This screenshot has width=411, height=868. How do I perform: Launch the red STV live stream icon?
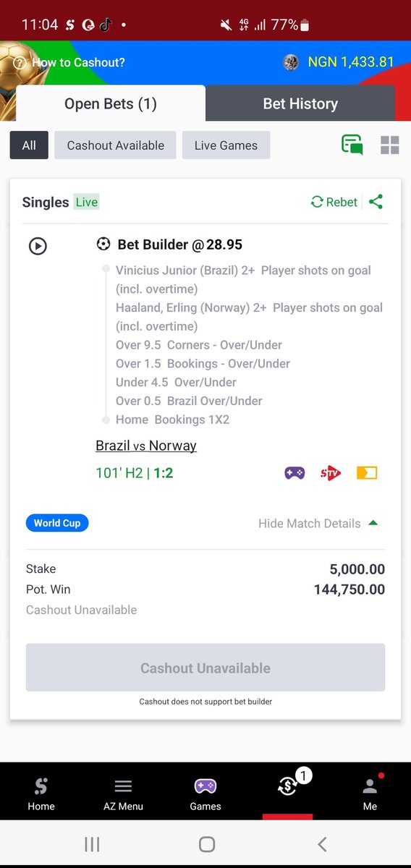tap(331, 473)
